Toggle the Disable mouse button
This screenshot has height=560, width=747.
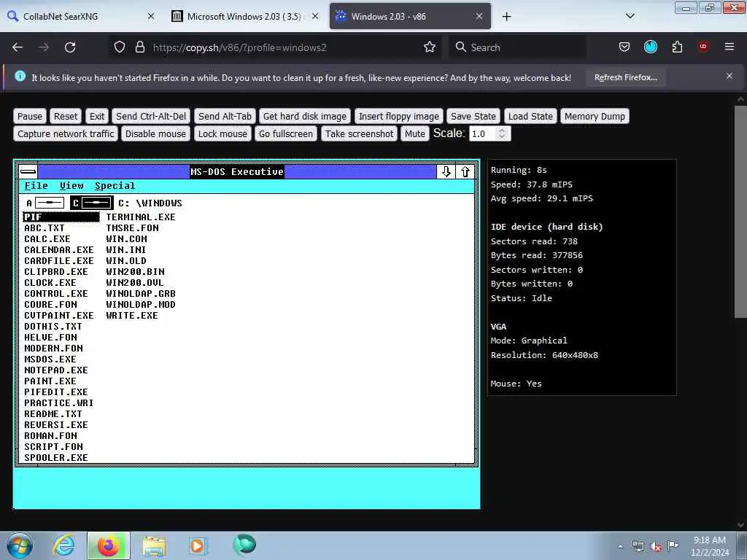tap(155, 134)
